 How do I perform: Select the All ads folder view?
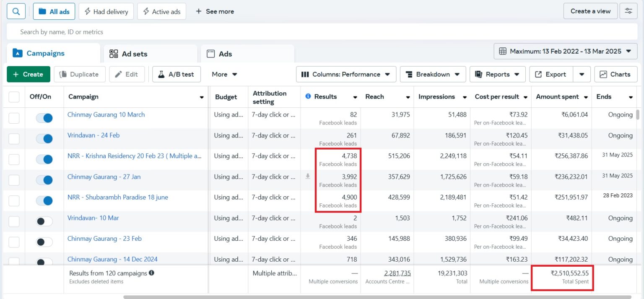tap(54, 11)
